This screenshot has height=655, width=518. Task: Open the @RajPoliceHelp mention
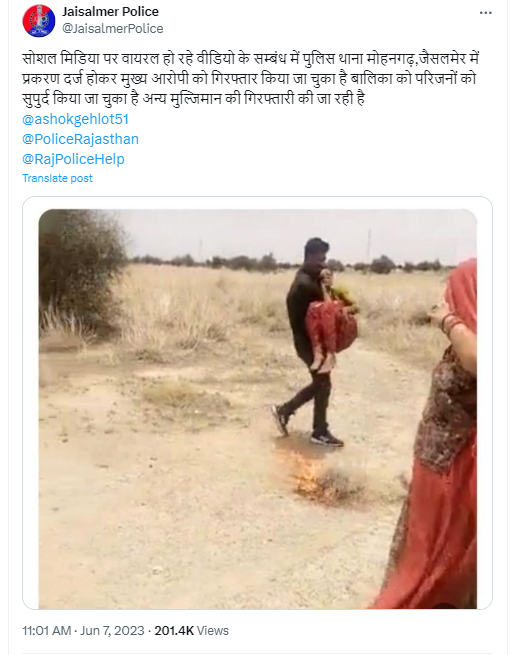point(73,159)
